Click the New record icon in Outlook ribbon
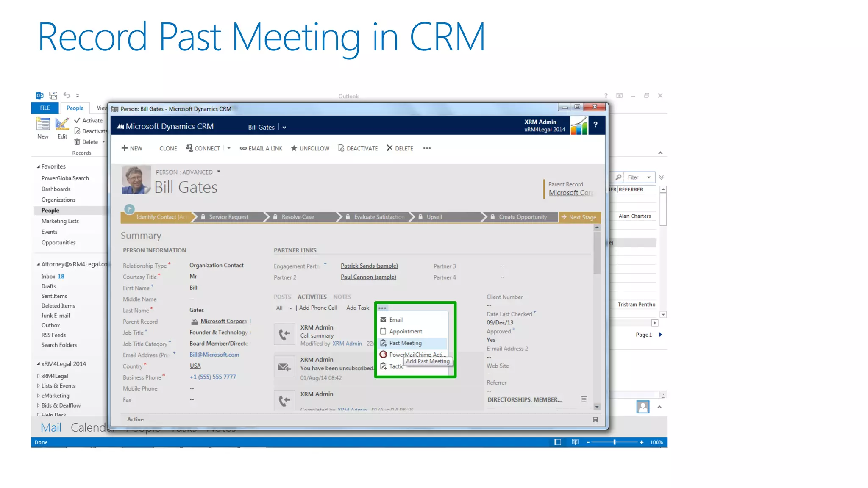The width and height of the screenshot is (868, 488). point(43,128)
